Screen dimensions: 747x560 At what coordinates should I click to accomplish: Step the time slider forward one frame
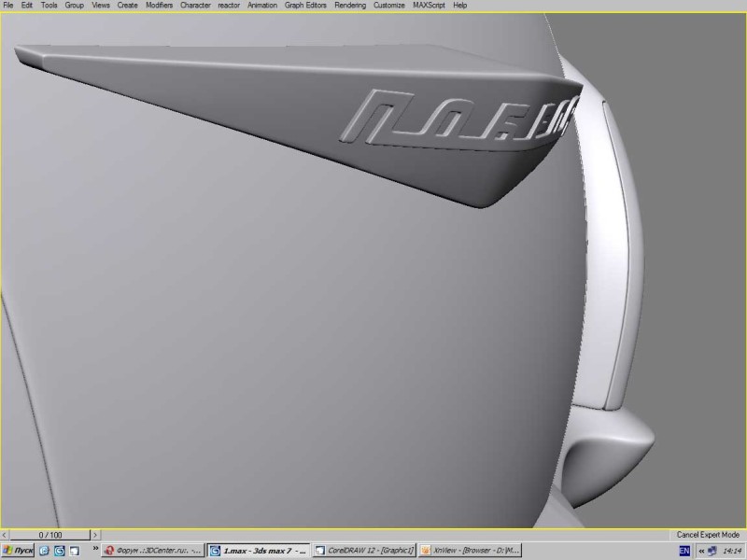(x=95, y=535)
